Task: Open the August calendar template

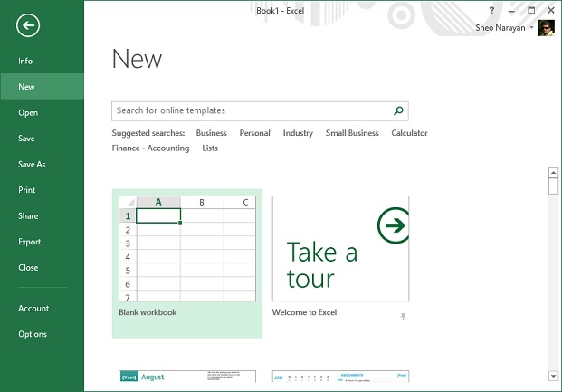Action: pos(187,377)
